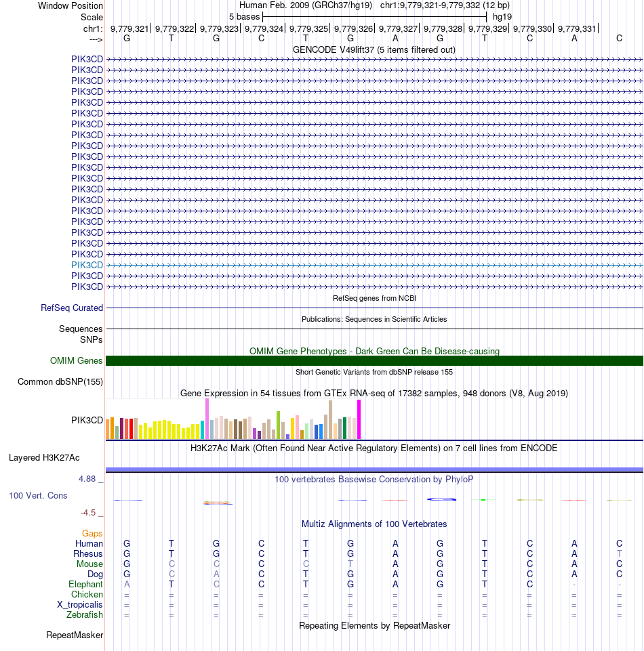The image size is (644, 651).
Task: Click the sequence direction arrow '--->'
Action: 96,39
